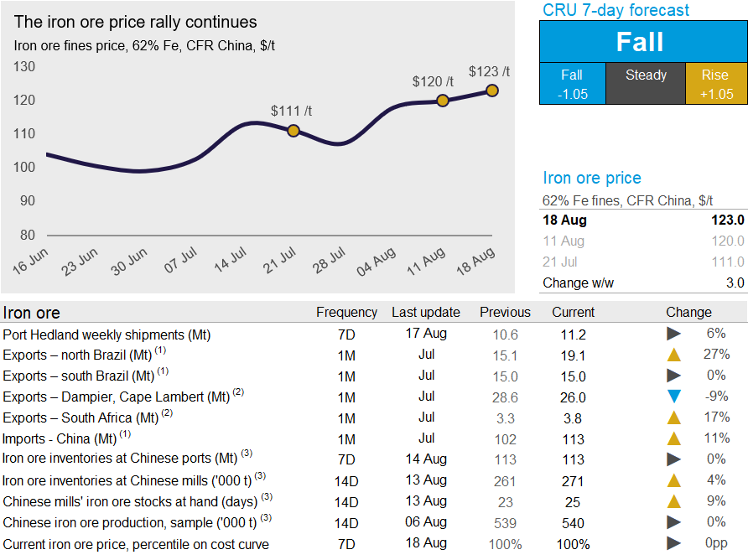Click the cost curve percentile change arrow
748x560 pixels.
click(x=673, y=543)
